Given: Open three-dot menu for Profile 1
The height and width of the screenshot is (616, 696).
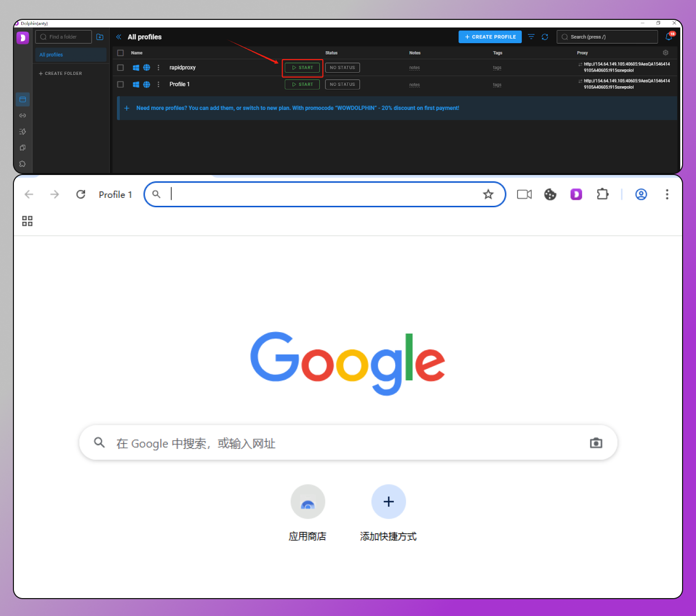Looking at the screenshot, I should (x=159, y=85).
